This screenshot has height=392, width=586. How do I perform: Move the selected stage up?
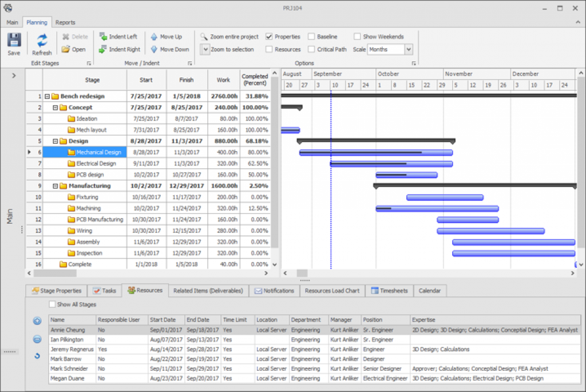(154, 37)
